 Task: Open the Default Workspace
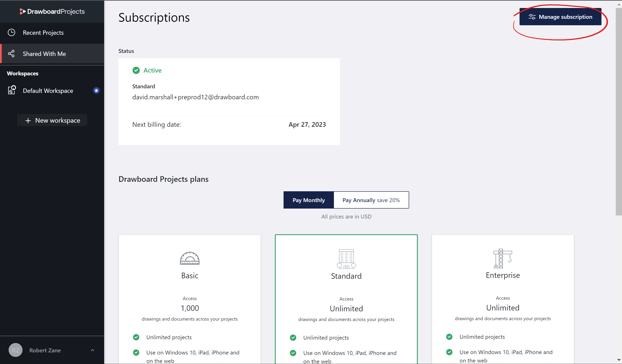click(x=52, y=90)
